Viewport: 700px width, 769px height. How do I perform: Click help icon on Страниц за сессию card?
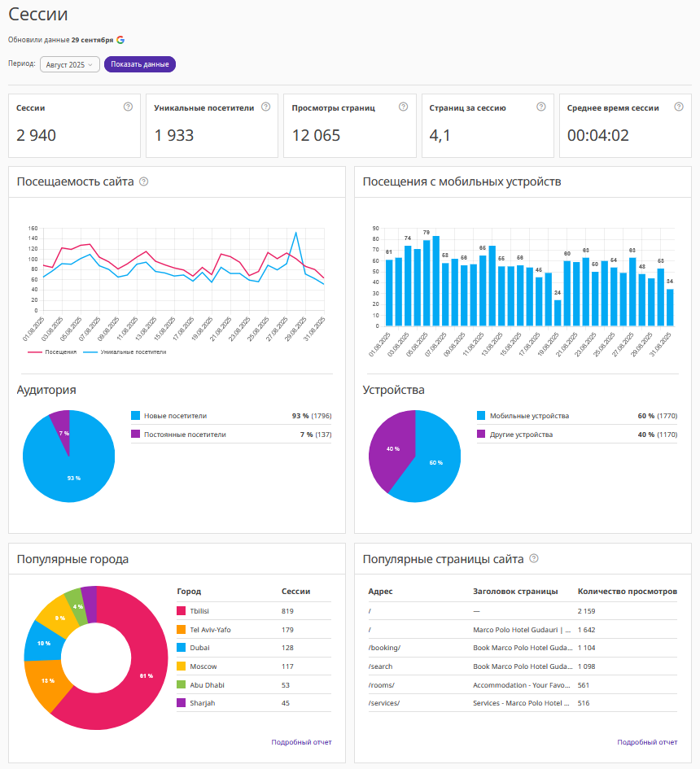point(541,107)
